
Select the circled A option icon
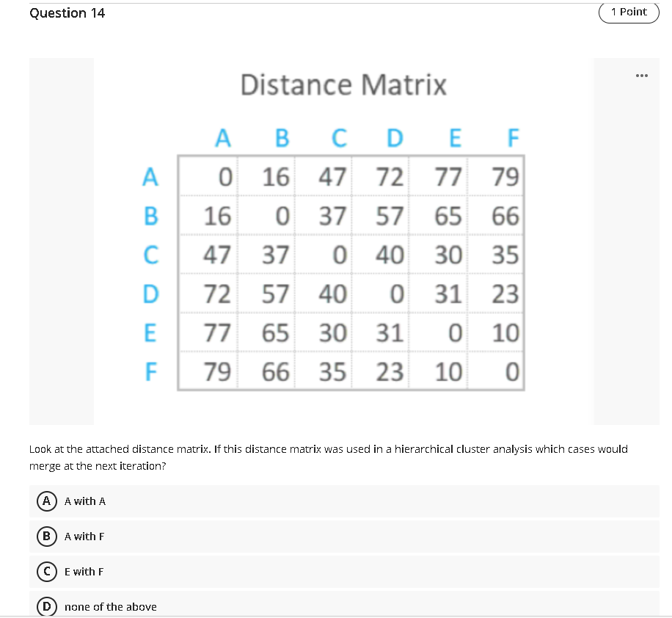pyautogui.click(x=45, y=501)
